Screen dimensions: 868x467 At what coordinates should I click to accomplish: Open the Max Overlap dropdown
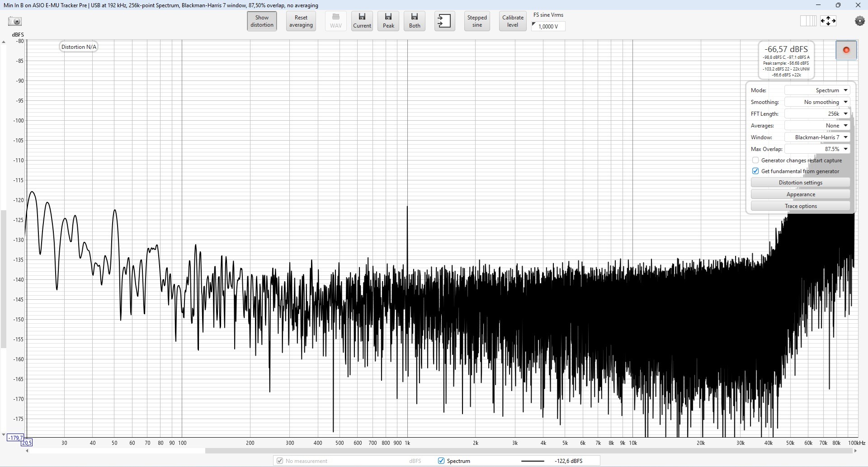point(817,149)
